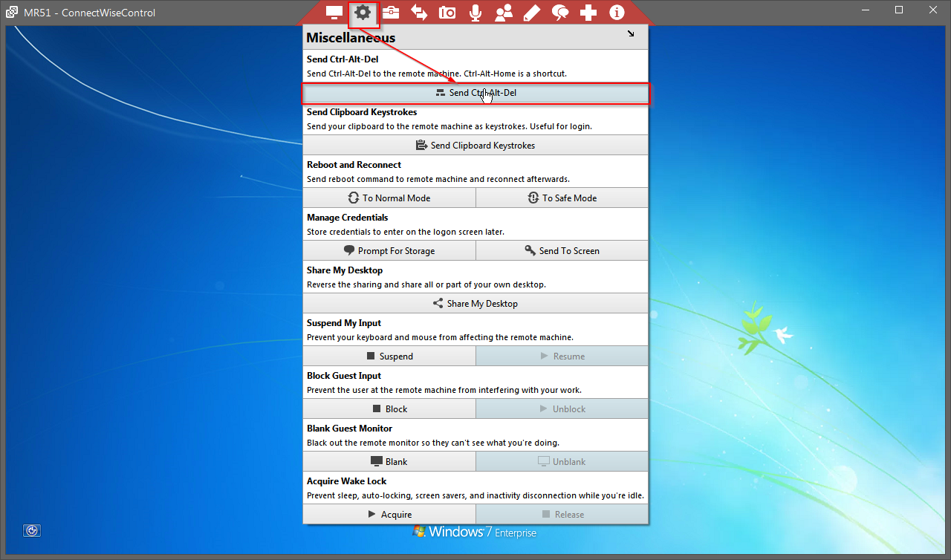Image resolution: width=951 pixels, height=560 pixels.
Task: Click the Acquire wake lock button
Action: [389, 515]
